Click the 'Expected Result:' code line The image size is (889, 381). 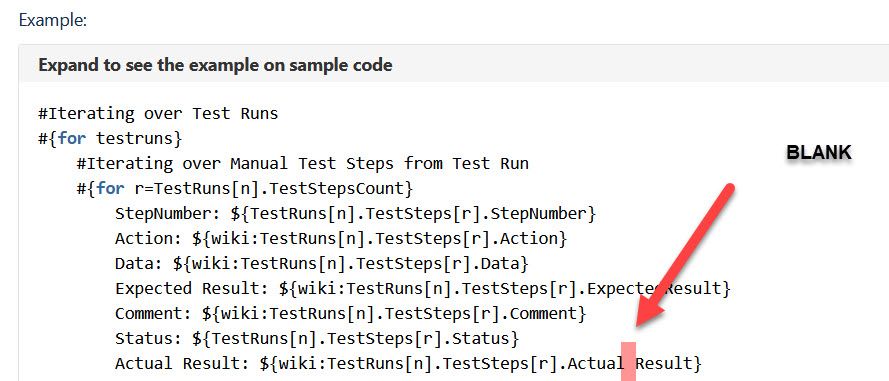[x=423, y=289]
